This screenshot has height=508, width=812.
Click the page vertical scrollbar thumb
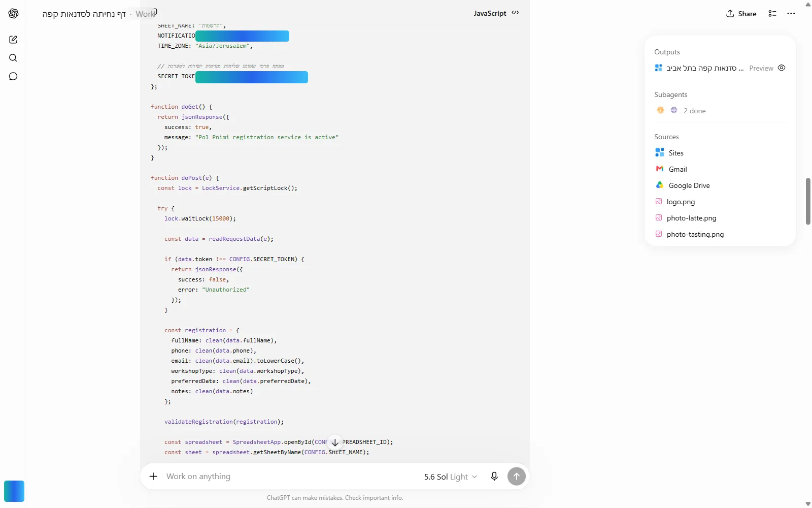(808, 201)
